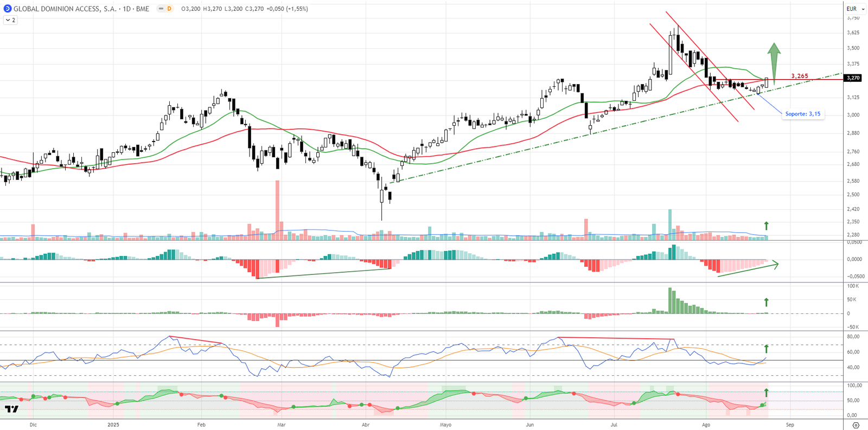This screenshot has height=430, width=868.
Task: Click the current price tag 3,270
Action: (853, 78)
